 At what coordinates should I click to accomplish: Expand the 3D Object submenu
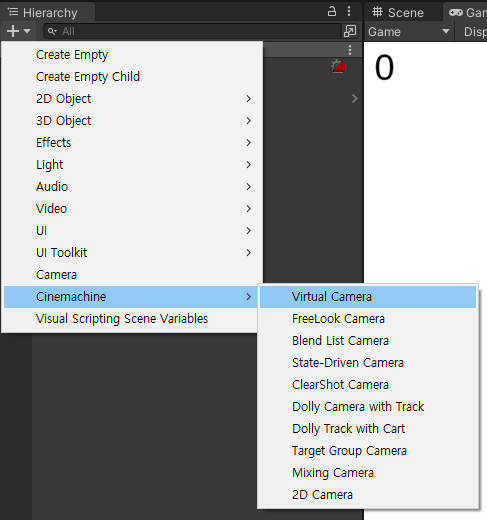tap(132, 121)
